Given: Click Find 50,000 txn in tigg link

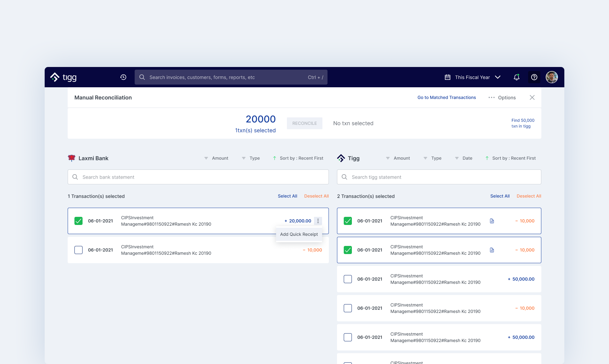Looking at the screenshot, I should point(523,123).
